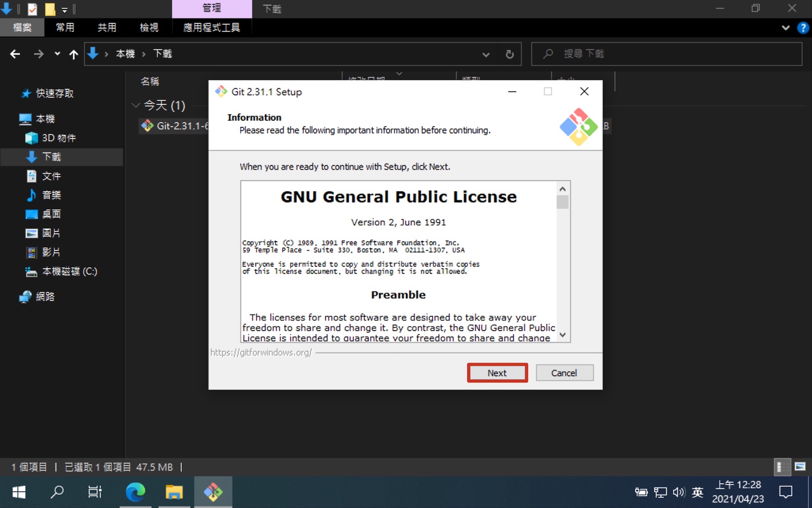Switch to details view icon
Image resolution: width=812 pixels, height=508 pixels.
point(782,467)
